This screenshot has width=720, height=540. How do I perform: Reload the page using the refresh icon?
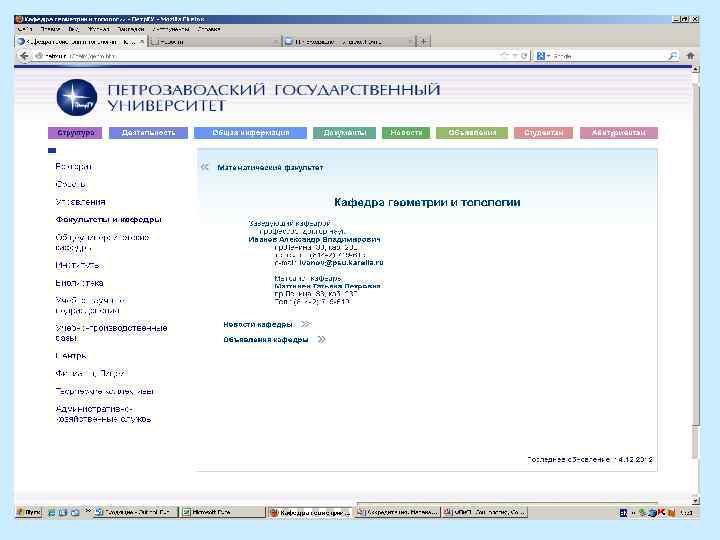coord(523,56)
